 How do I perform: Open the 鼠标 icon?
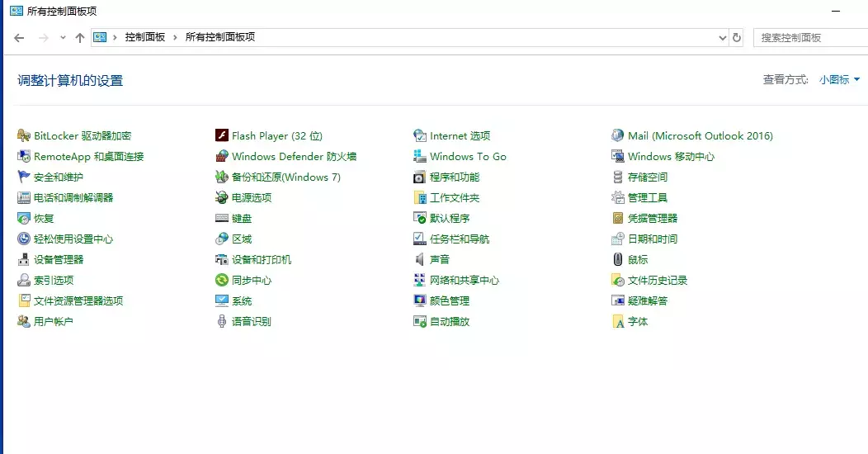point(618,259)
